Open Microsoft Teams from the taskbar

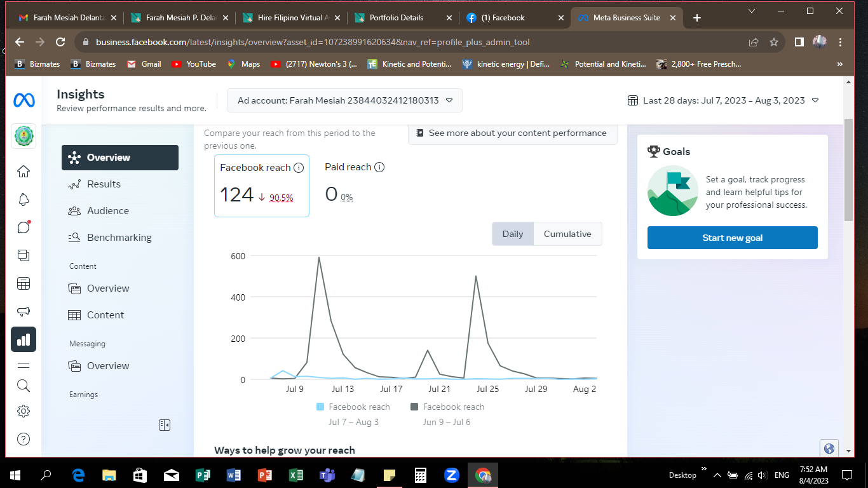pos(327,475)
